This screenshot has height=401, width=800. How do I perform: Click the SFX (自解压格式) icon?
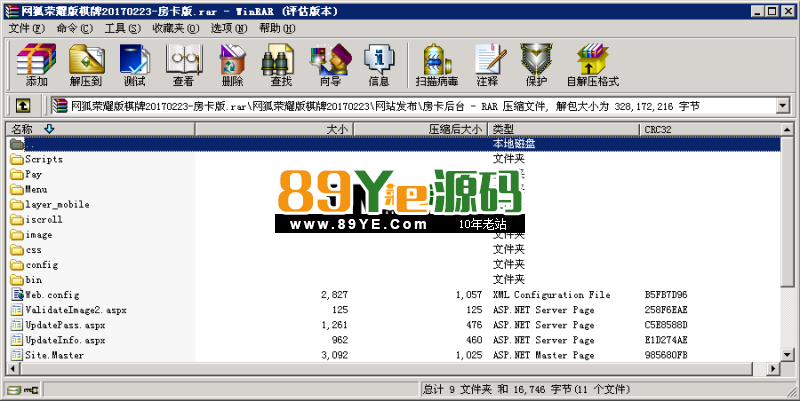point(593,65)
